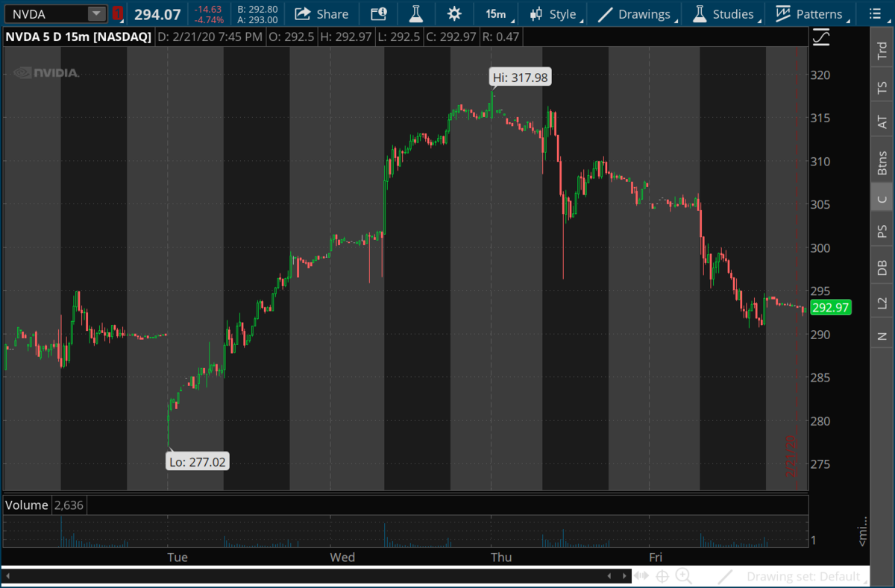
Task: Select the C sidebar tab
Action: click(882, 199)
